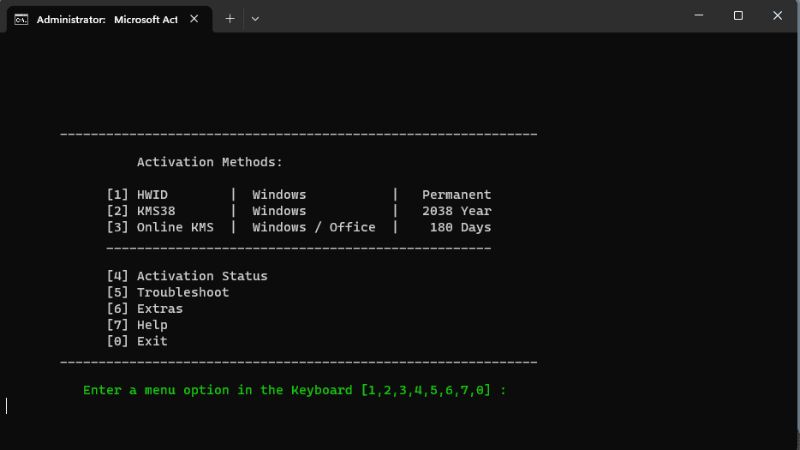Select the [5] Troubleshoot line

click(x=168, y=292)
